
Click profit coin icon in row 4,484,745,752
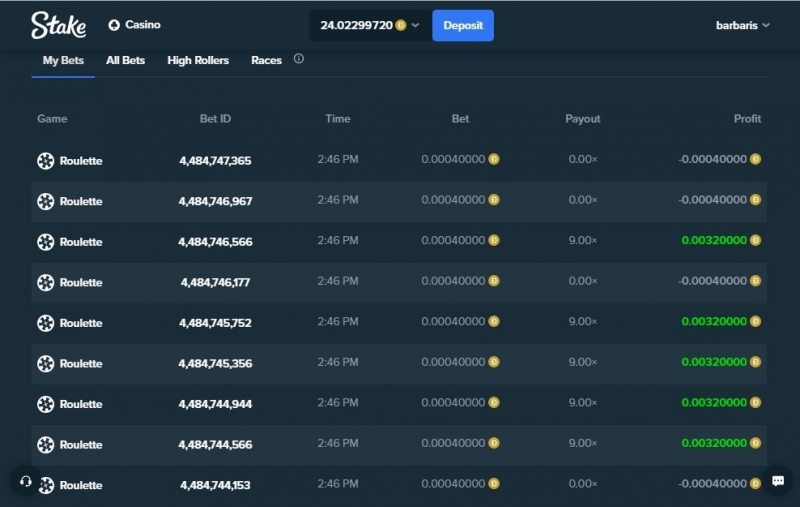[x=756, y=321]
